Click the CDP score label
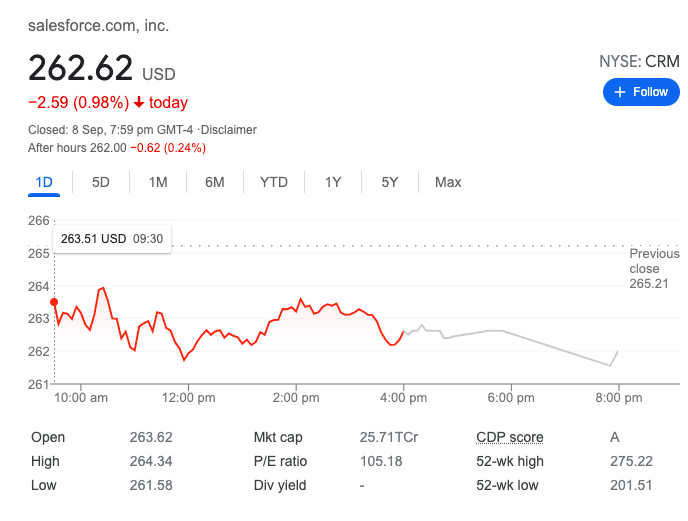Viewport: 688px width, 521px height. click(509, 437)
